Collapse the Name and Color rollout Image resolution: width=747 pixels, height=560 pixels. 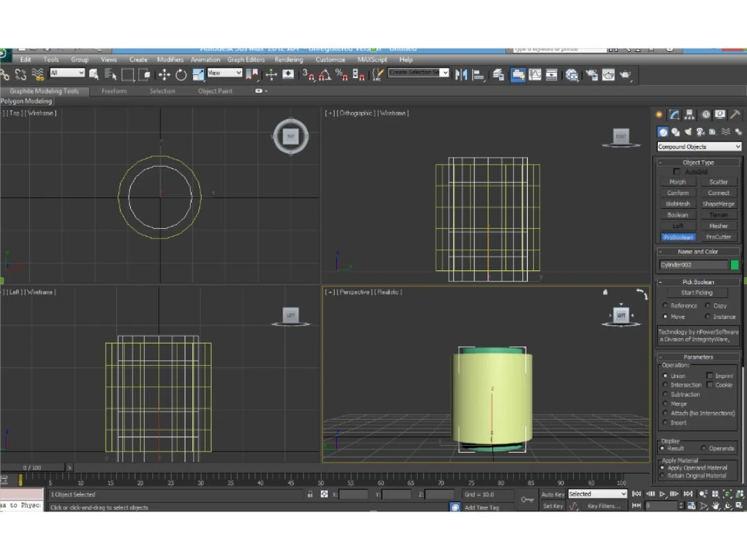tap(699, 252)
